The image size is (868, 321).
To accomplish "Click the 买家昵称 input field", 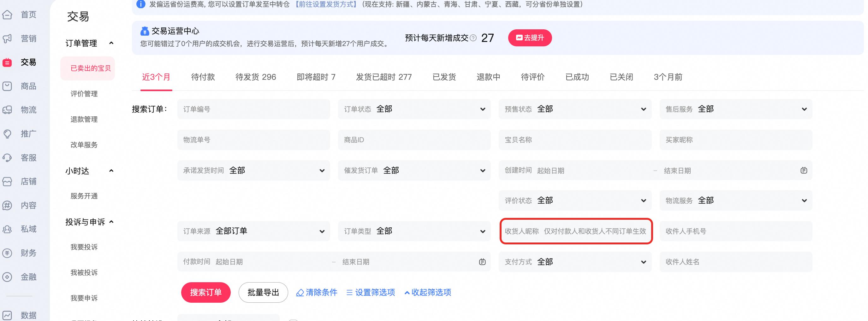I will pyautogui.click(x=736, y=140).
